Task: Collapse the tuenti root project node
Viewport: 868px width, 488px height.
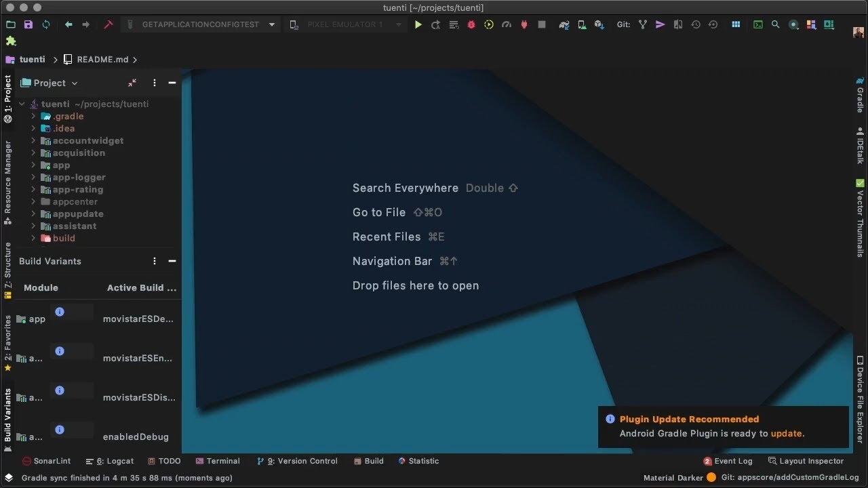Action: [22, 104]
